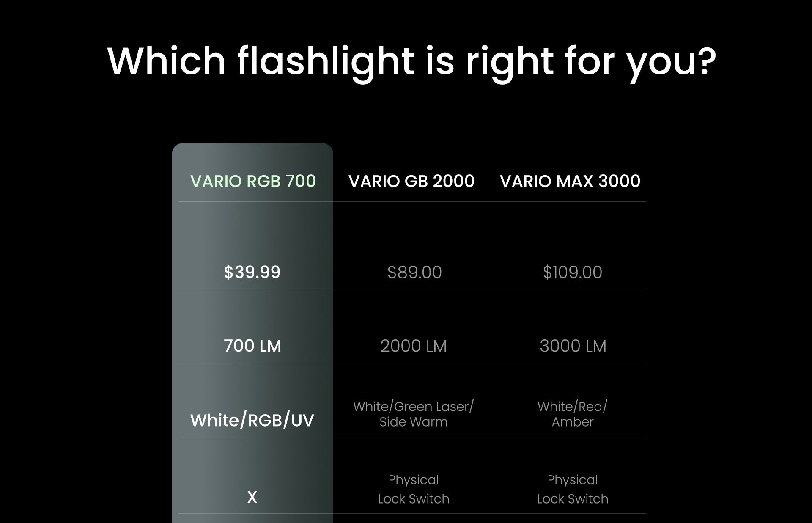Click the word "right" in the heading
The height and width of the screenshot is (523, 812).
510,61
